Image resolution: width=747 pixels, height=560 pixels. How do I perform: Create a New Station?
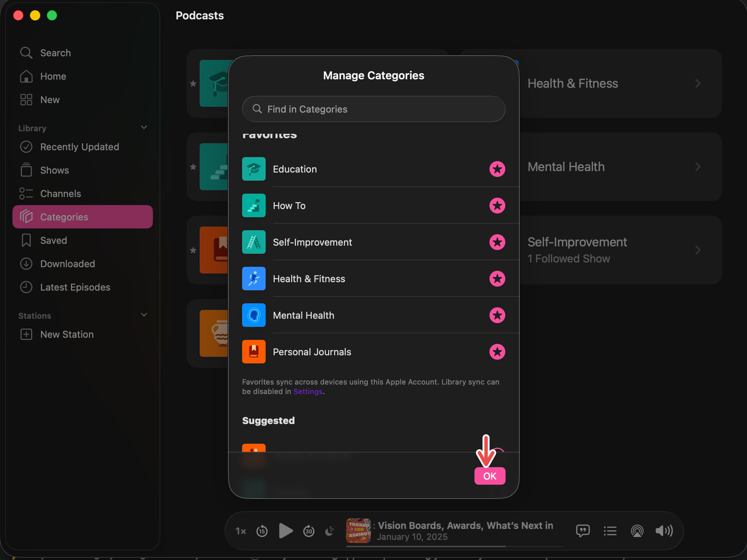click(83, 334)
